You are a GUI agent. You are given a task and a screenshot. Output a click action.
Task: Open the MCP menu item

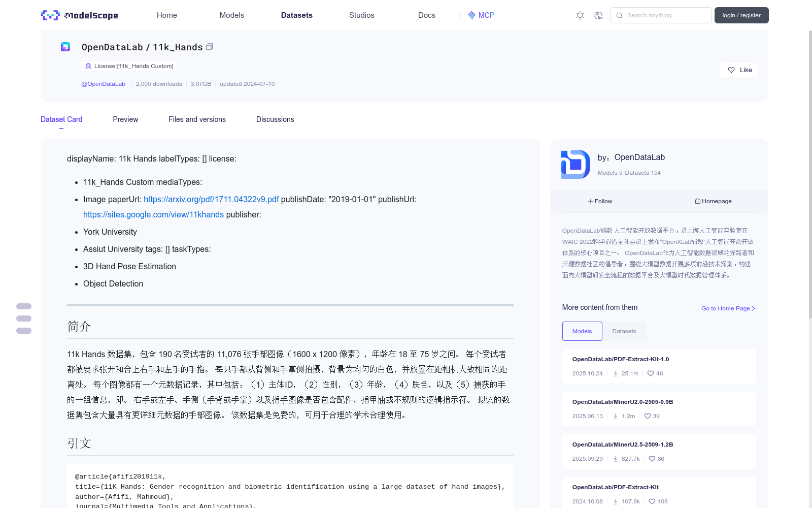(481, 15)
